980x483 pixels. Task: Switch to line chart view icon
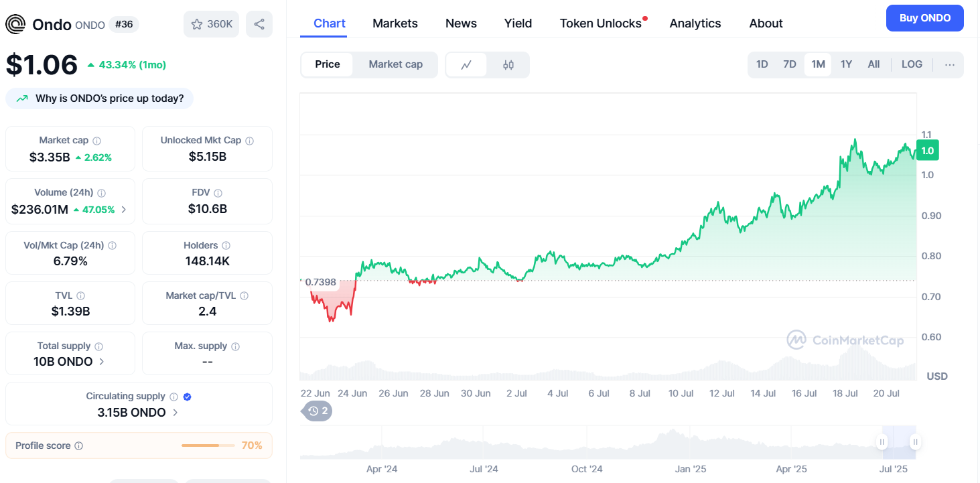pyautogui.click(x=466, y=65)
